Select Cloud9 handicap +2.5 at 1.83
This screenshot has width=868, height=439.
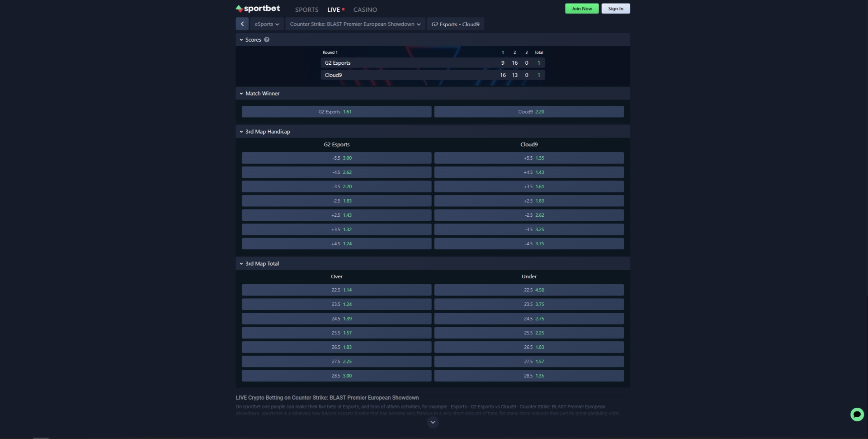point(529,201)
